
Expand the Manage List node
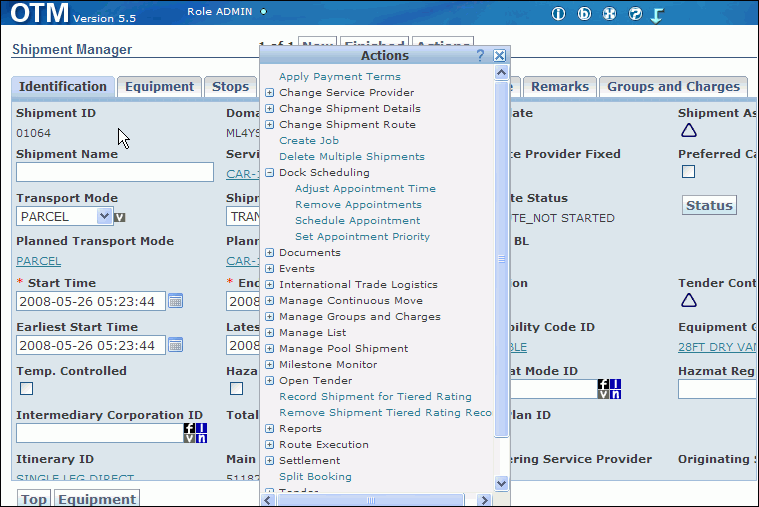[270, 333]
